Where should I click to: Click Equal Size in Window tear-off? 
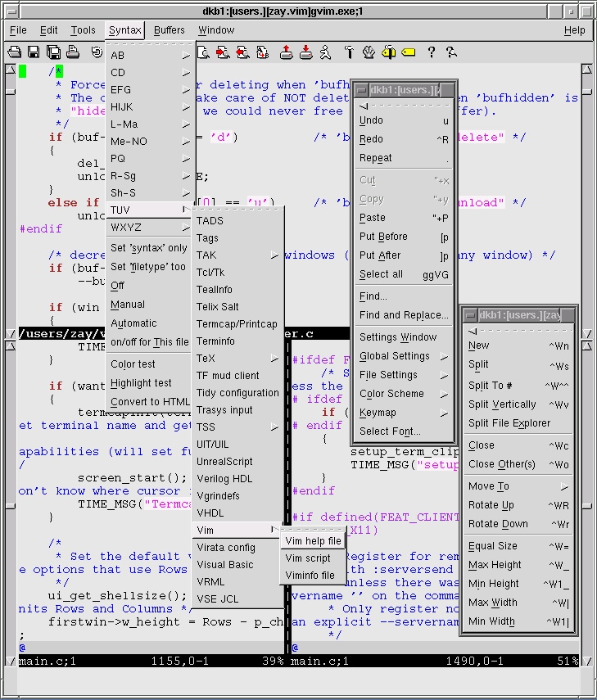click(x=519, y=546)
